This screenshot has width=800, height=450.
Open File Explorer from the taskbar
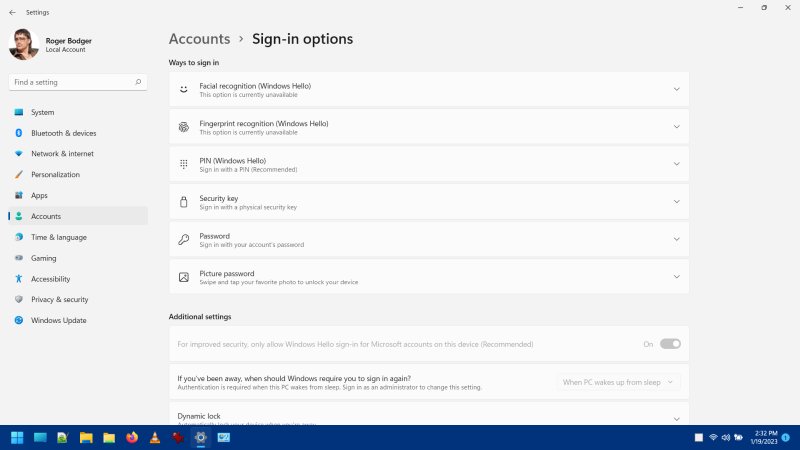tap(86, 438)
